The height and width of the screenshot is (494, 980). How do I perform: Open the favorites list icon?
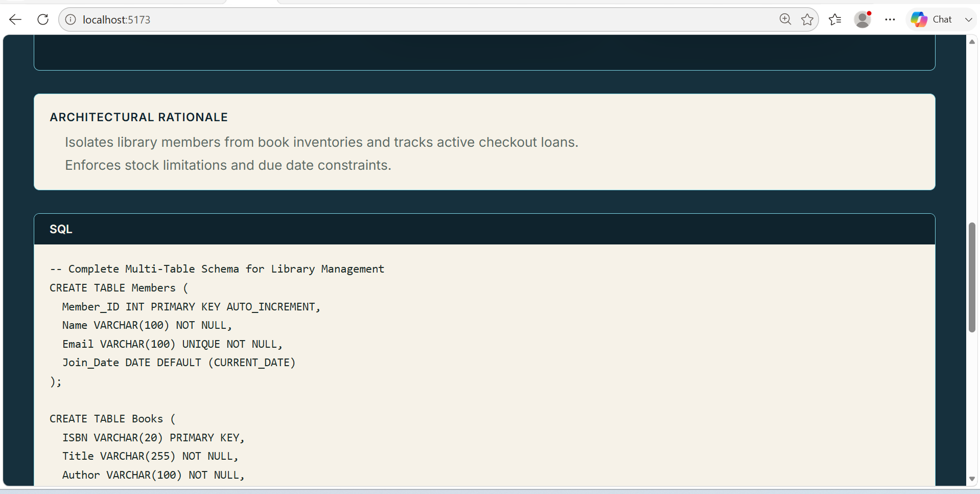pyautogui.click(x=835, y=19)
